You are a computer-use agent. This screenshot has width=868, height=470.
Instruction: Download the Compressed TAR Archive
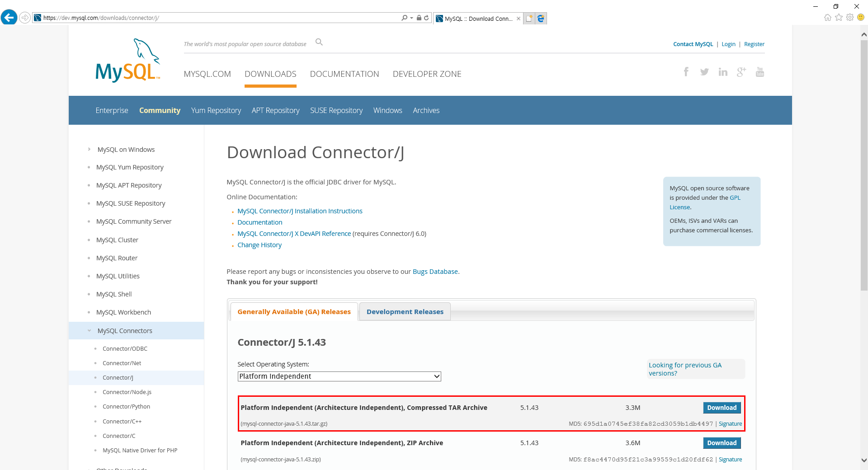point(722,408)
